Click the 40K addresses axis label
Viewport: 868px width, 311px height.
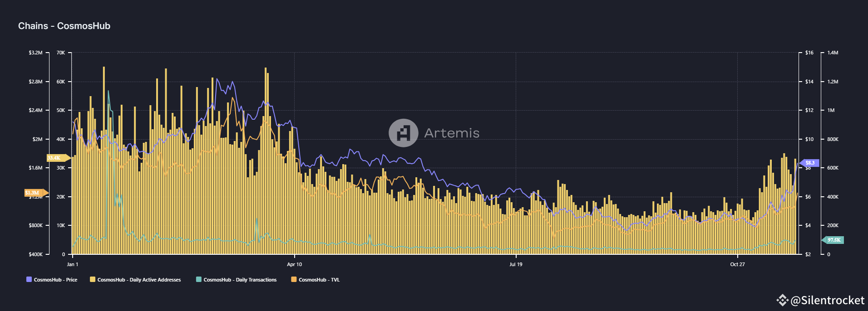[x=61, y=139]
